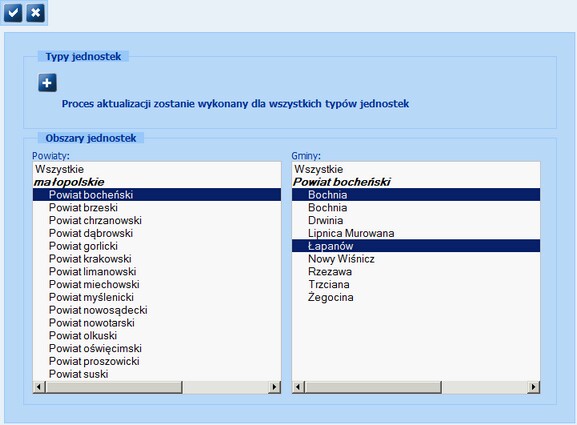Screen dimensions: 577x425
Task: Select Powiat olkuski
Action: 157,336
